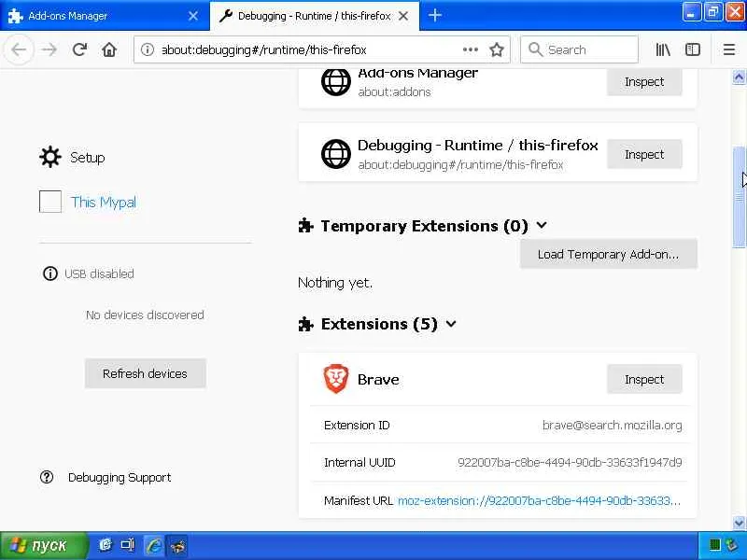747x560 pixels.
Task: Click Load Temporary Add-on button
Action: click(609, 254)
